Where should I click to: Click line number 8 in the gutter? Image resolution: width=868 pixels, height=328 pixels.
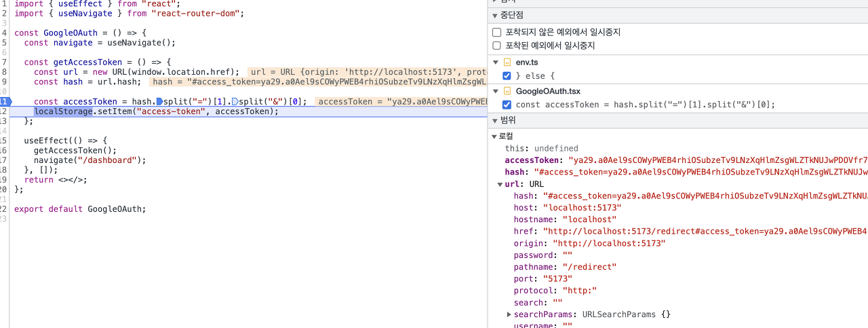point(4,72)
